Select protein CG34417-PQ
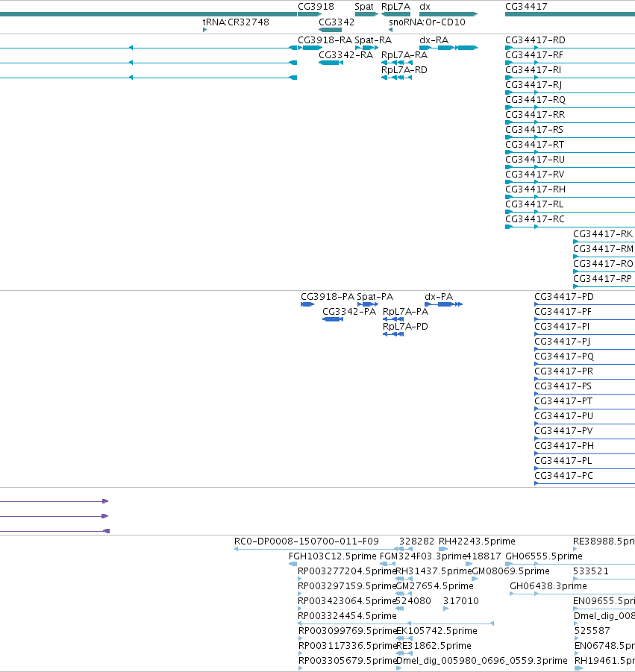This screenshot has width=635, height=672. click(564, 357)
